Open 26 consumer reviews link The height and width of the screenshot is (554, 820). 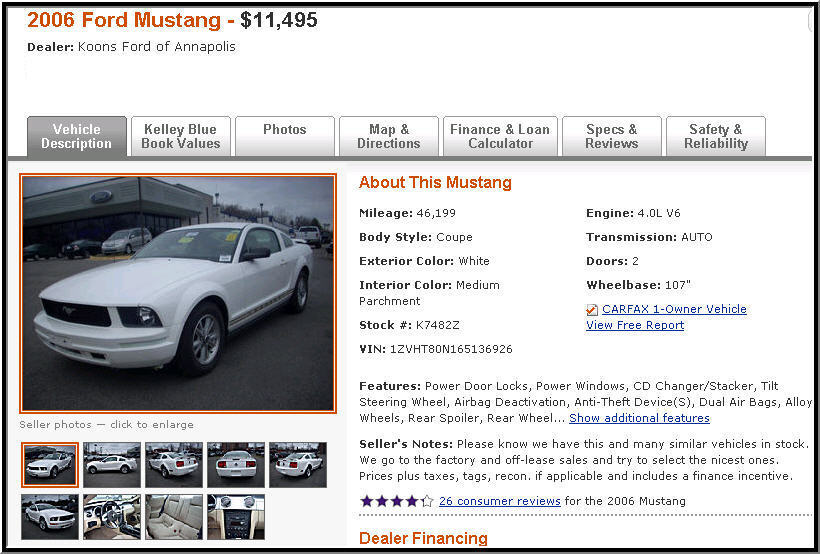coord(499,501)
